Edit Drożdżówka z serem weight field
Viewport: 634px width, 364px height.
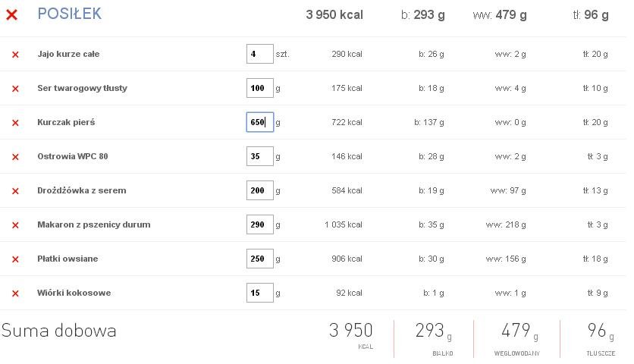[260, 190]
